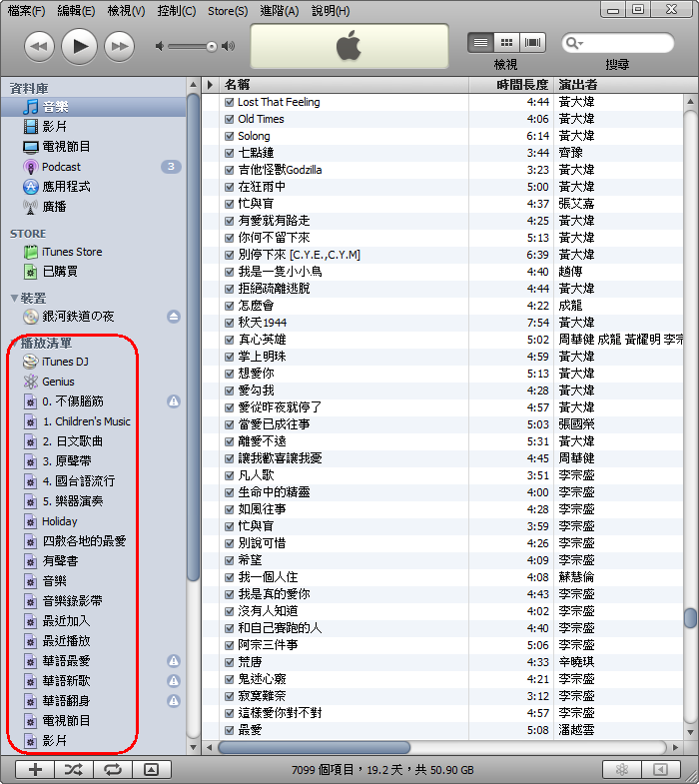Open the 控制(C) menu
The height and width of the screenshot is (784, 699).
[x=177, y=11]
